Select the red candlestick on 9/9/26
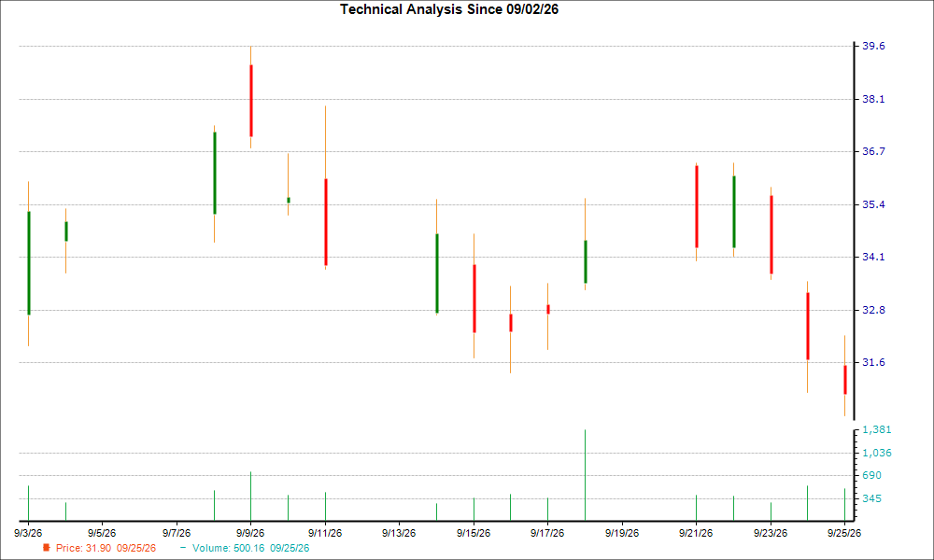934x560 pixels. (250, 101)
